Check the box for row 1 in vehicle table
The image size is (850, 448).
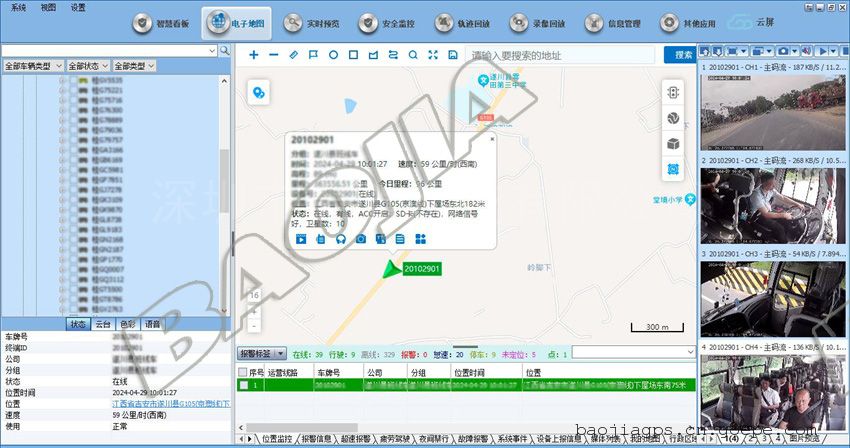(243, 385)
